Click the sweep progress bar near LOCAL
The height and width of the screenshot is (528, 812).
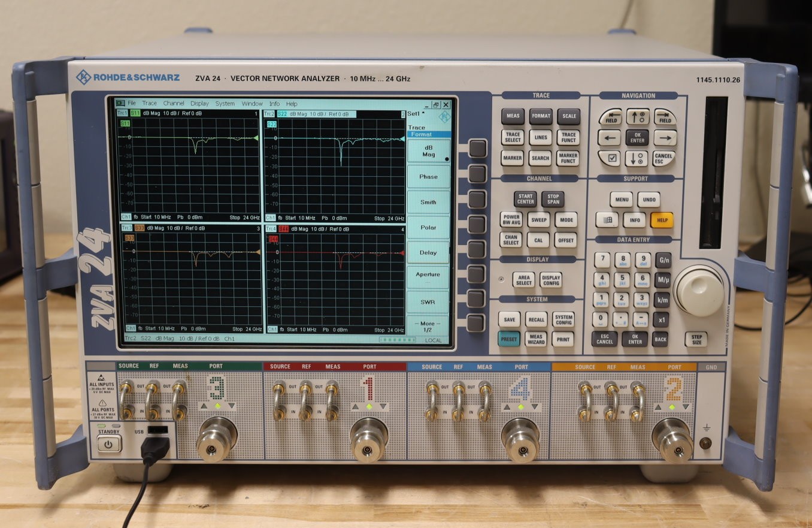[398, 340]
